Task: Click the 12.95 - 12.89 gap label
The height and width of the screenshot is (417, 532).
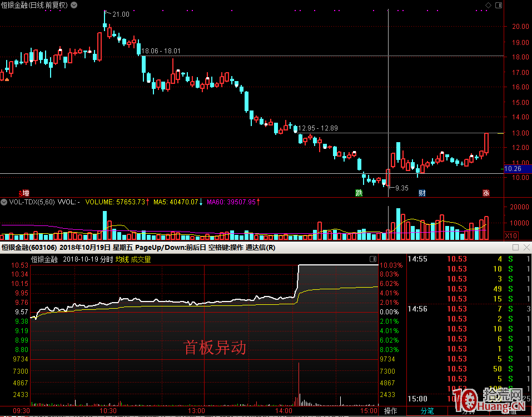Action: click(x=318, y=128)
